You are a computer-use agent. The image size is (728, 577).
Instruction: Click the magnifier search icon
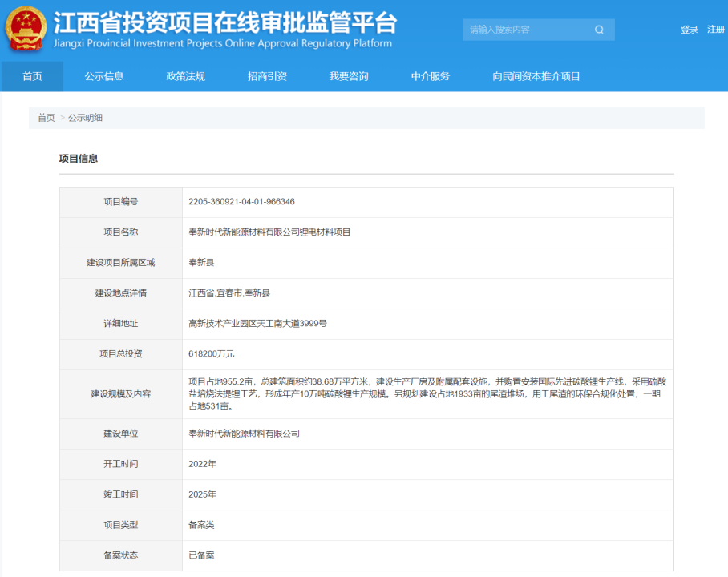pyautogui.click(x=598, y=29)
